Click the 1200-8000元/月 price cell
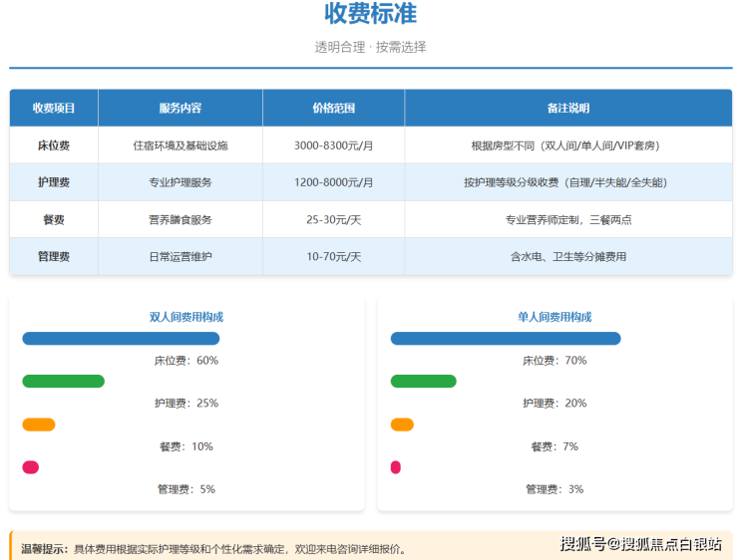The height and width of the screenshot is (560, 738). click(333, 182)
